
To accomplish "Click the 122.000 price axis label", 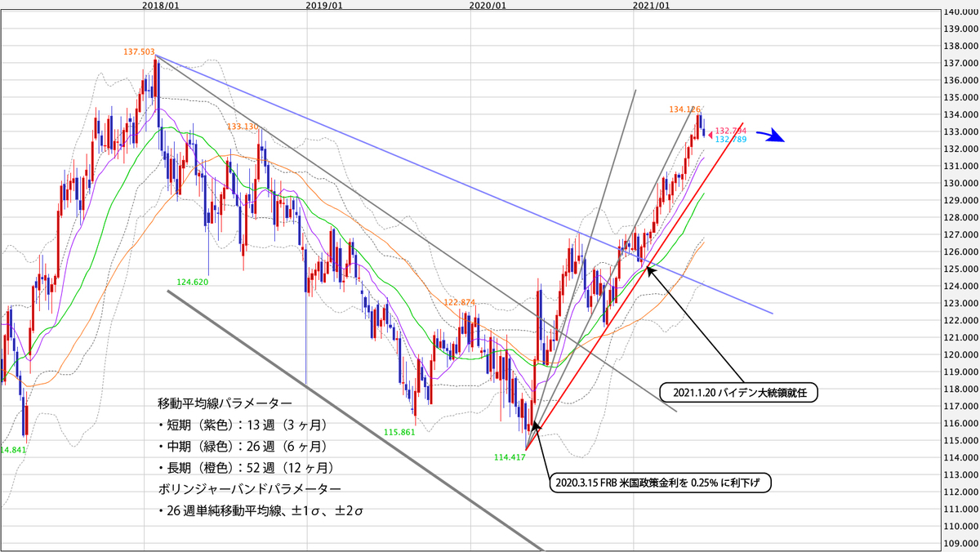I will click(960, 320).
